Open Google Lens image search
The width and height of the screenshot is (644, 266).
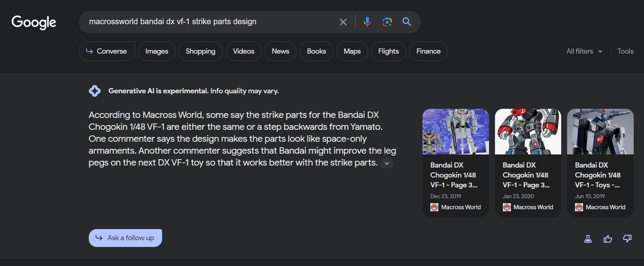[x=387, y=22]
